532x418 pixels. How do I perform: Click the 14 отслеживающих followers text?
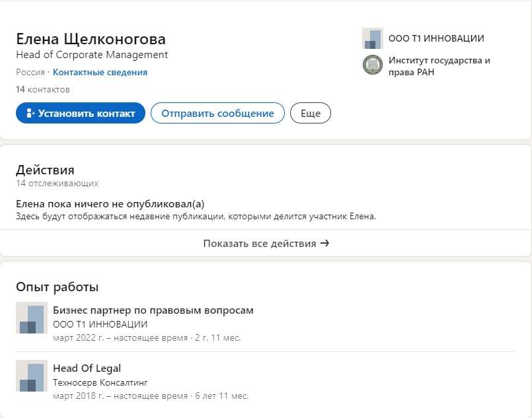(x=57, y=184)
